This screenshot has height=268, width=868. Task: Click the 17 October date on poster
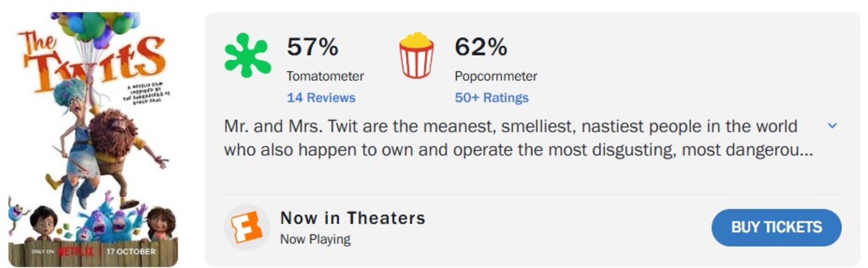click(x=131, y=251)
